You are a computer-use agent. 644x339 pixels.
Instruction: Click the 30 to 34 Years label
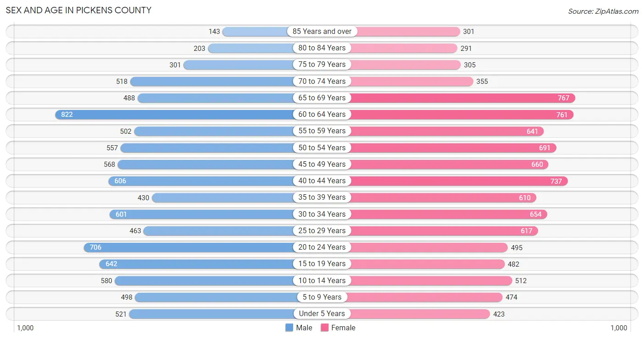point(322,214)
